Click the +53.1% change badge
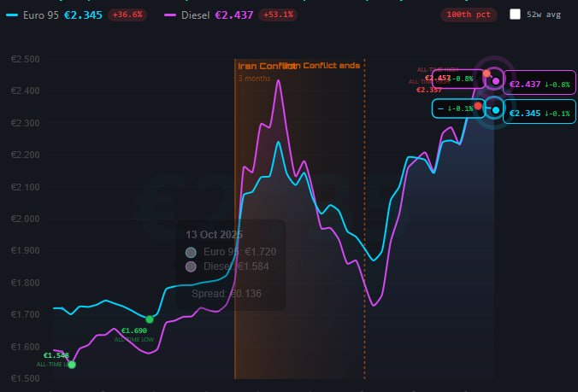This screenshot has width=578, height=392. click(x=278, y=15)
